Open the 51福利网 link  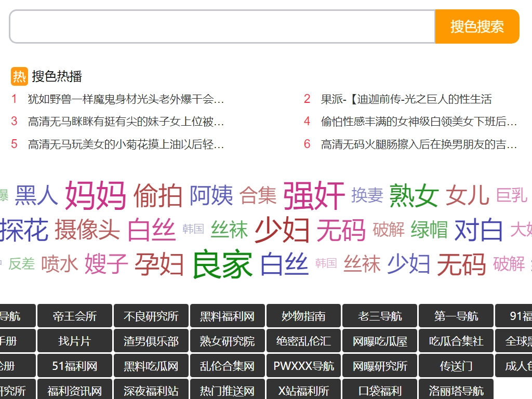(x=75, y=366)
